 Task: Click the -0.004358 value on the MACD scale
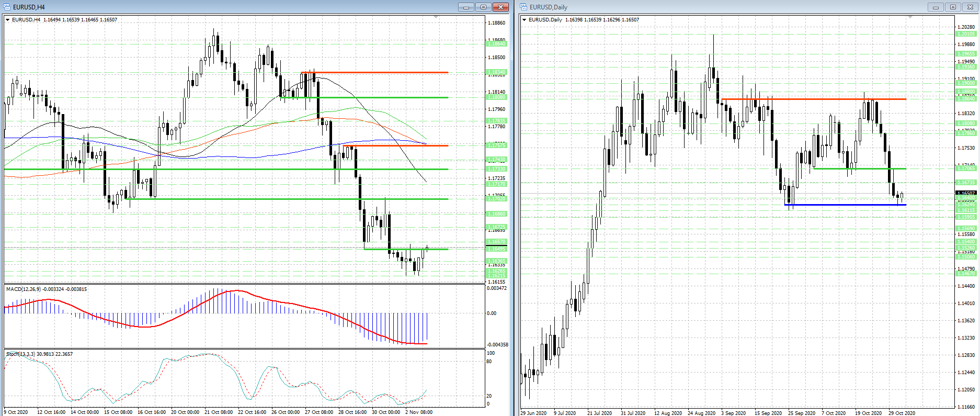(497, 345)
